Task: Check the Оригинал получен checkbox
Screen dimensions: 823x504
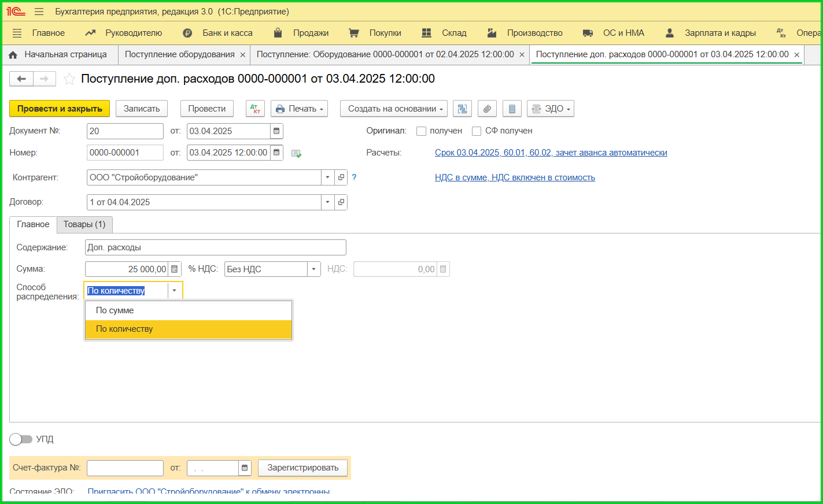Action: point(421,131)
